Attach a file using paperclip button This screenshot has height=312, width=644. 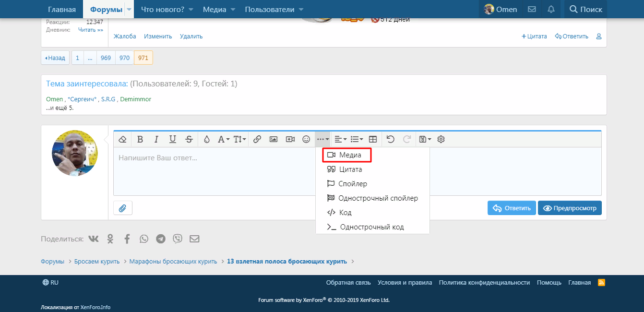coord(123,208)
